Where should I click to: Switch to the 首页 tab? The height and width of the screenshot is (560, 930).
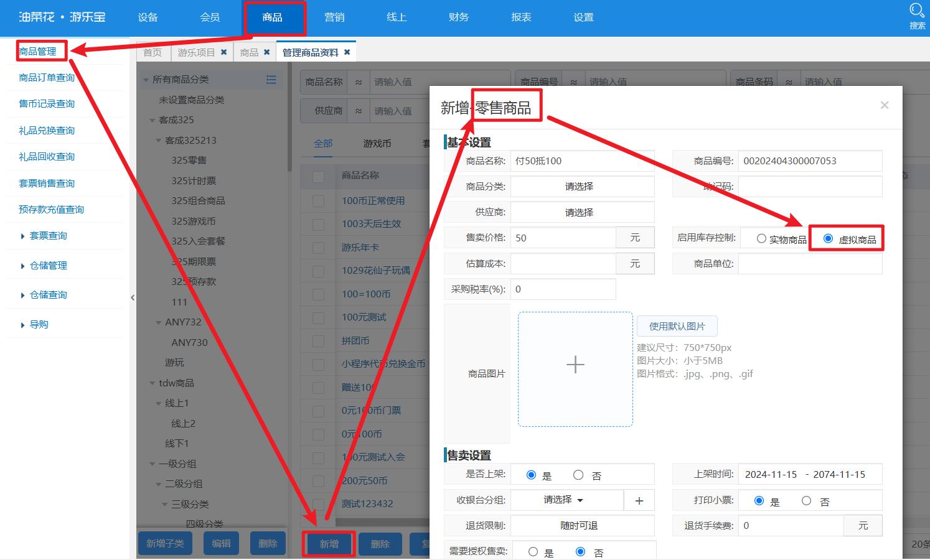(153, 52)
